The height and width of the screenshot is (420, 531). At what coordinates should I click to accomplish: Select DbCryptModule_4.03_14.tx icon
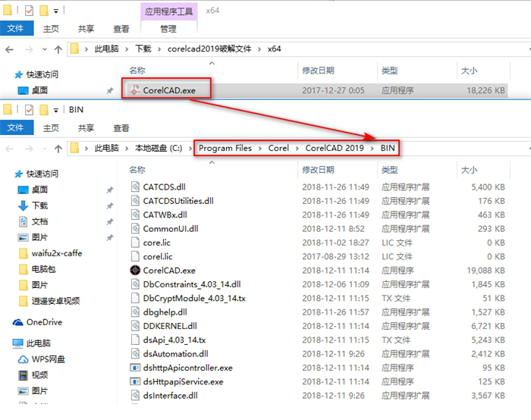135,298
